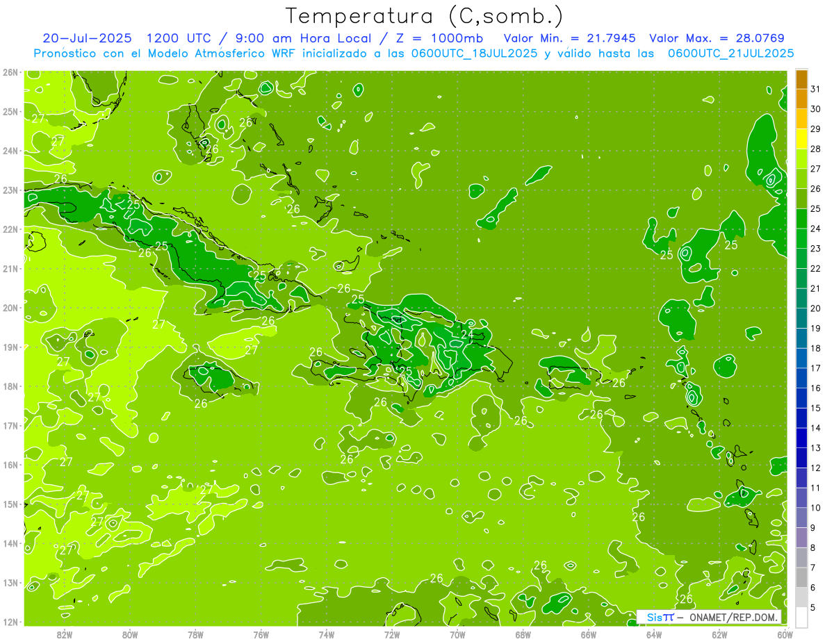Select the "13N" latitude axis label
Image resolution: width=834 pixels, height=644 pixels.
tap(10, 582)
